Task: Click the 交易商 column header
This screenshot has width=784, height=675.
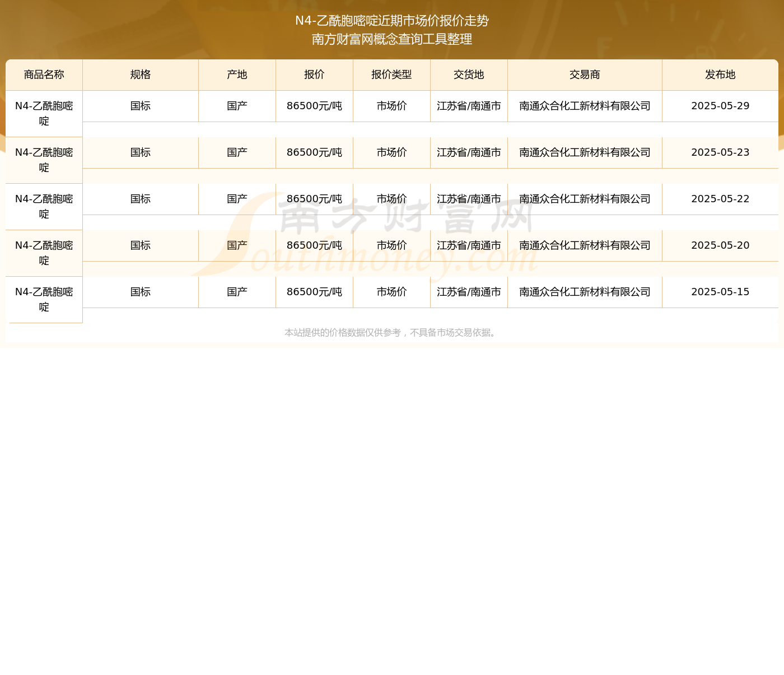Action: click(585, 75)
